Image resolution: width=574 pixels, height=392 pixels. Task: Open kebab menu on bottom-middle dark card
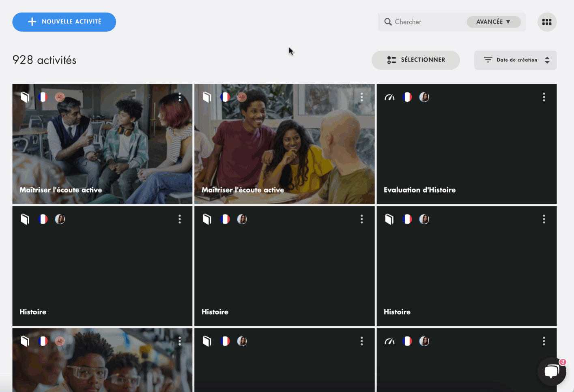tap(362, 341)
